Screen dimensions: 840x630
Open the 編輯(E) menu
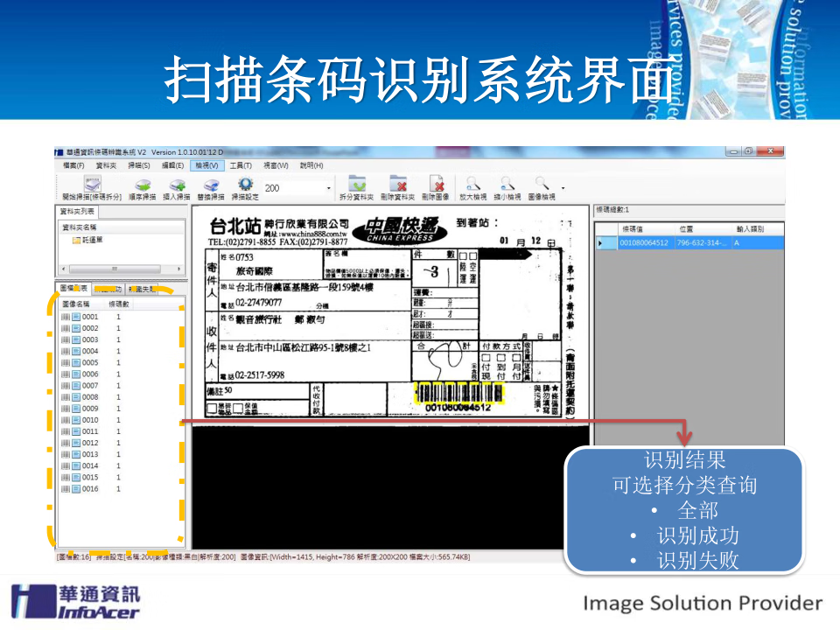[x=172, y=165]
